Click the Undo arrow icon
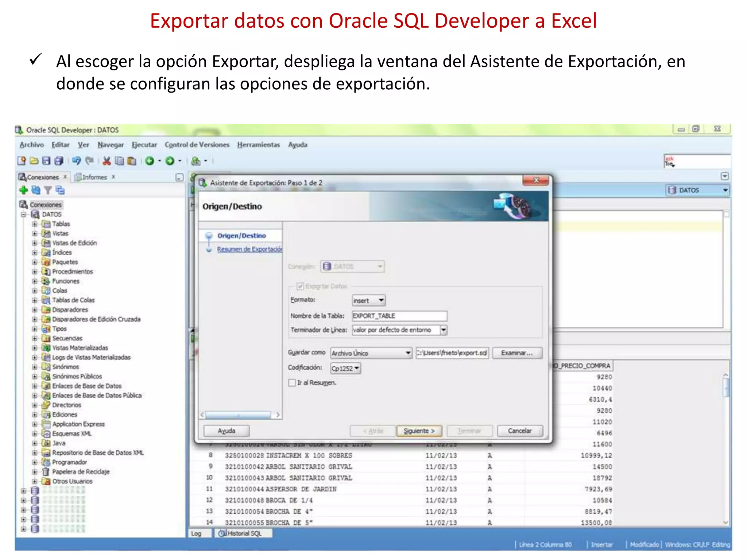The width and height of the screenshot is (747, 560). pos(77,161)
